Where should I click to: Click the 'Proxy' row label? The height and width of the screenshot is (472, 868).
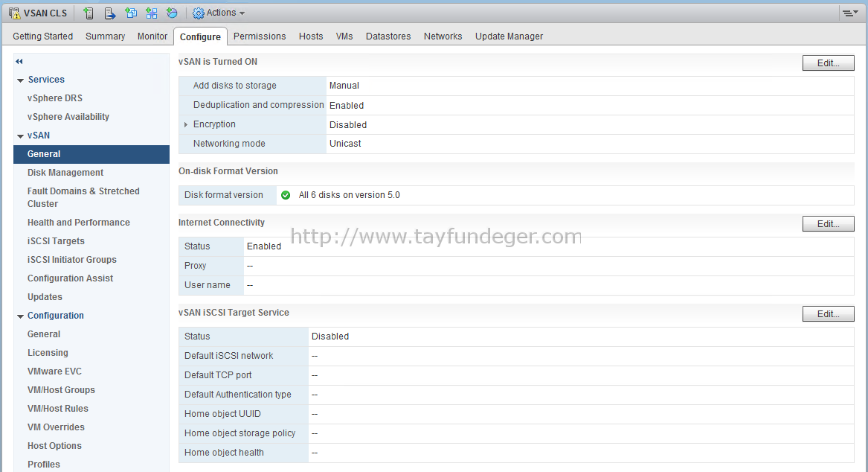coord(196,265)
